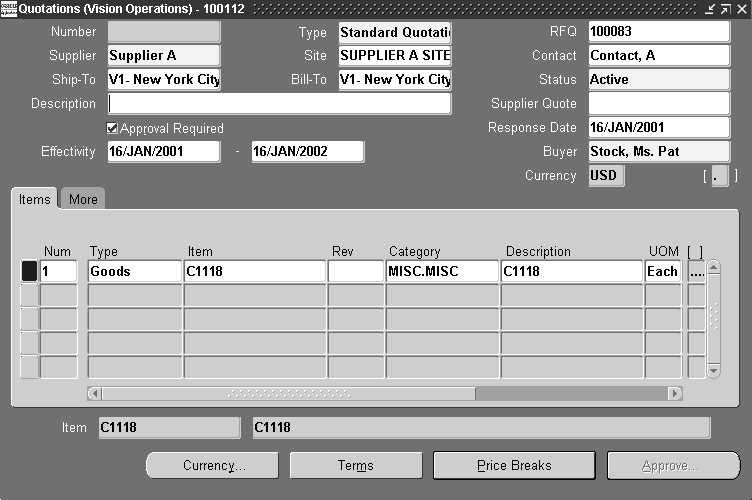Toggle the Approval Required checkbox
The width and height of the screenshot is (752, 500).
point(112,128)
